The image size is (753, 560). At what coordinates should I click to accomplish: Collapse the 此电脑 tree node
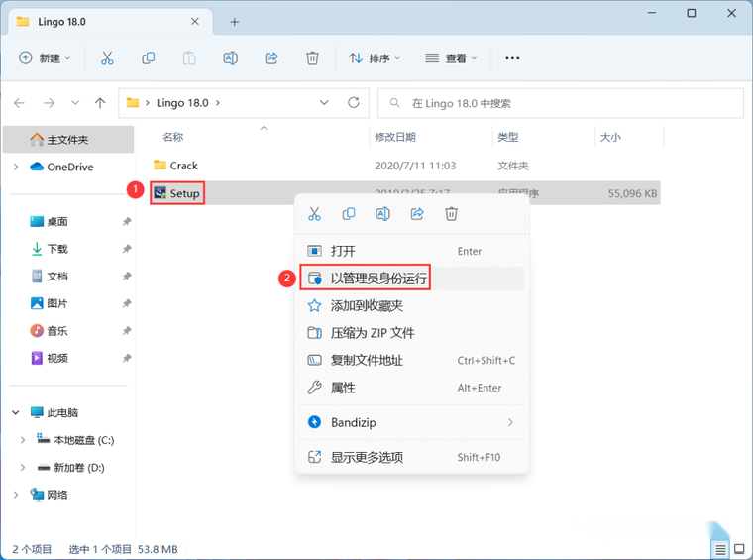(x=16, y=412)
